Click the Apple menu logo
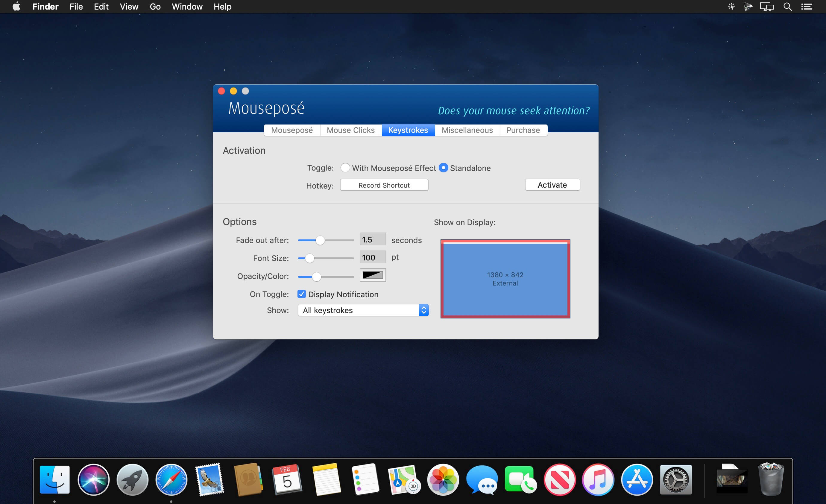Viewport: 826px width, 504px height. (16, 7)
